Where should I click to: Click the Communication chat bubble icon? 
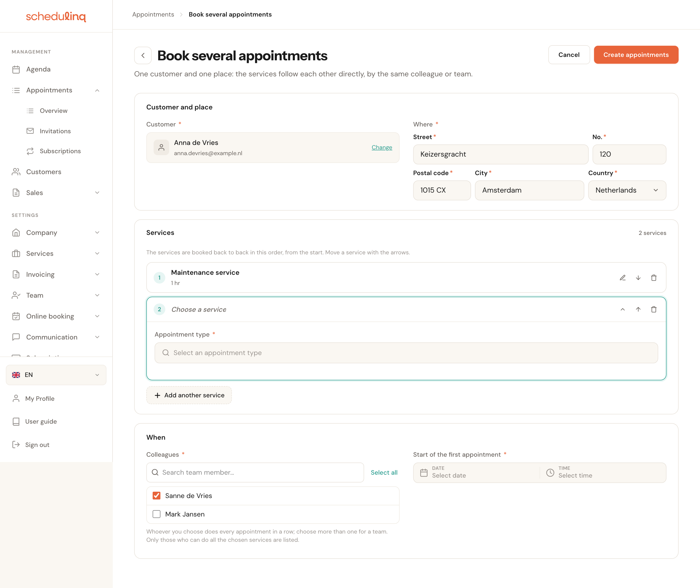(16, 337)
